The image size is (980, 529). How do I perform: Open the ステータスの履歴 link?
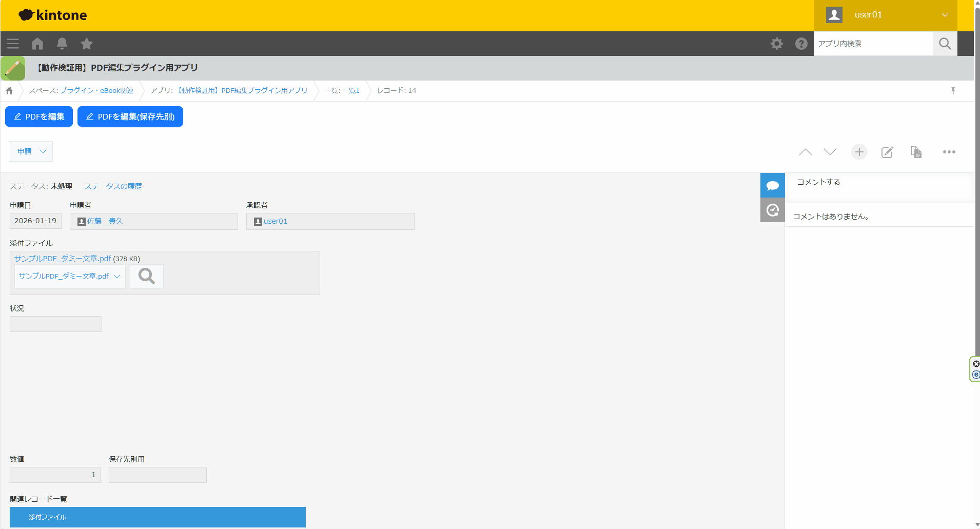113,186
